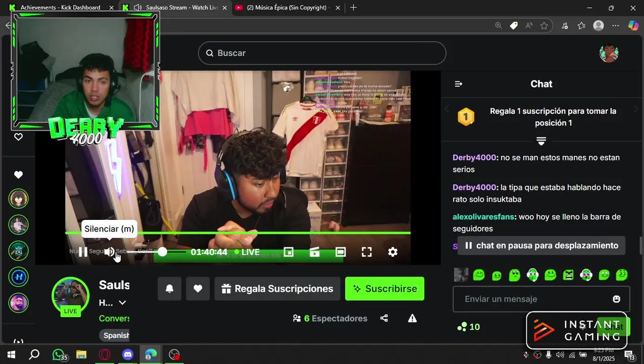Add page to favorites with the star
The image size is (644, 364).
click(544, 26)
